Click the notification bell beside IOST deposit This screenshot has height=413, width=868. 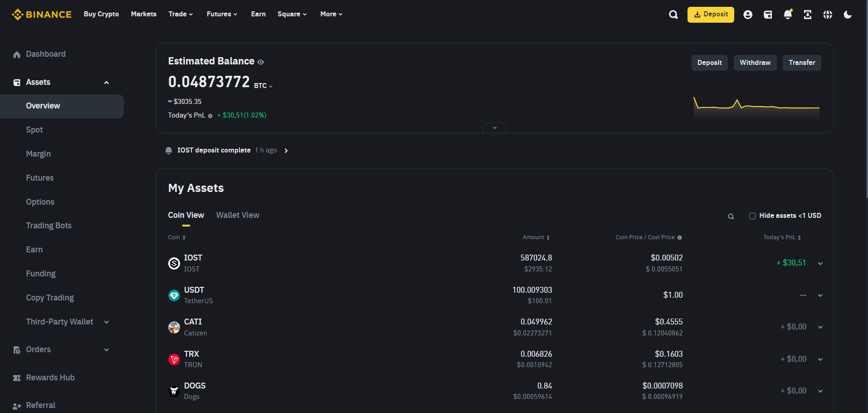coord(169,150)
